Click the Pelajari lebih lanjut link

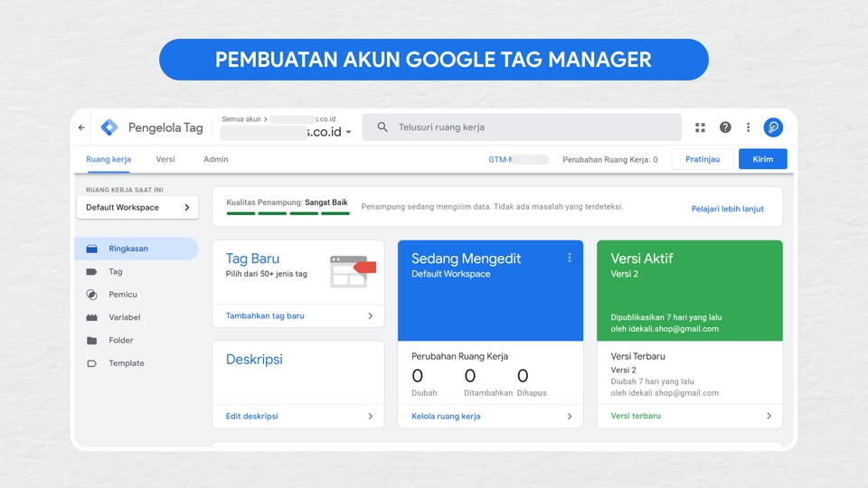coord(727,209)
